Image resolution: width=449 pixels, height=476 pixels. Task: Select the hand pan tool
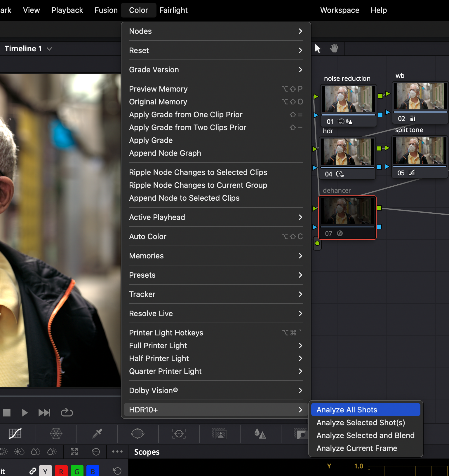[334, 48]
